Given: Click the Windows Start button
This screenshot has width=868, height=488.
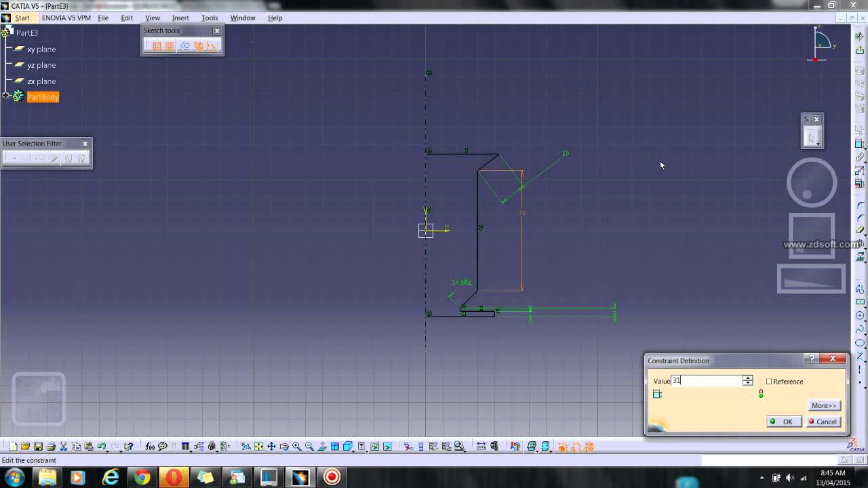Looking at the screenshot, I should tap(15, 477).
